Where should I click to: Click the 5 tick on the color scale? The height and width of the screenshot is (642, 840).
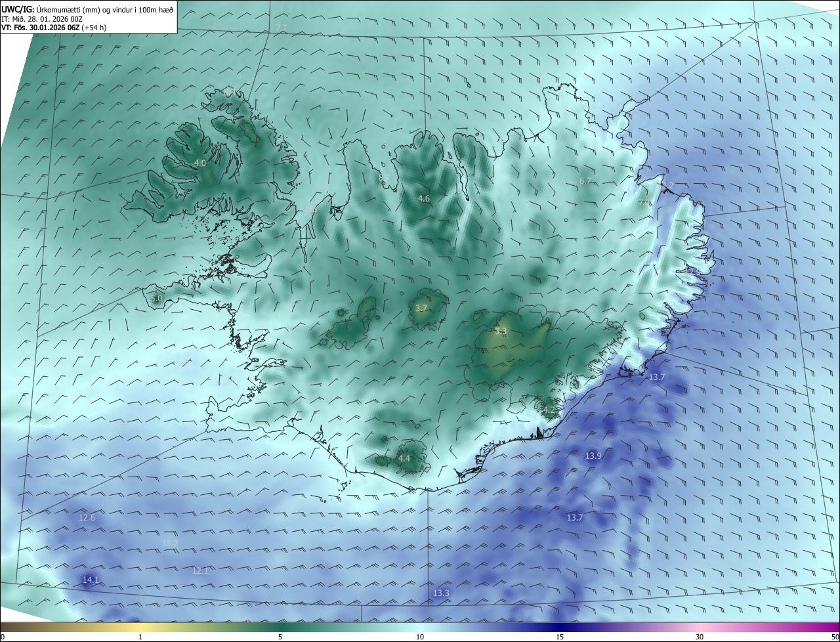pyautogui.click(x=280, y=637)
